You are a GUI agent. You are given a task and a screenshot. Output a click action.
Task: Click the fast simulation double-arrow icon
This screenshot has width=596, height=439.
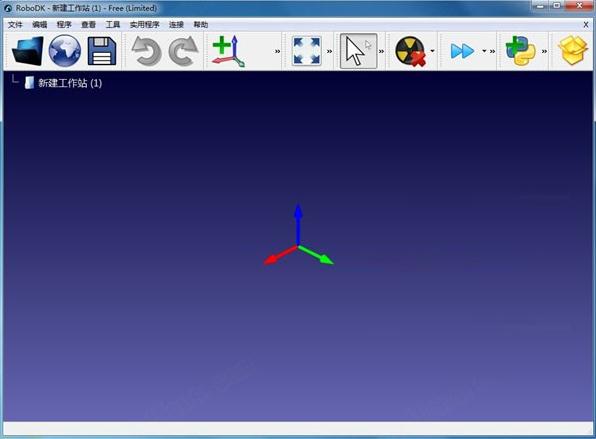pyautogui.click(x=462, y=51)
